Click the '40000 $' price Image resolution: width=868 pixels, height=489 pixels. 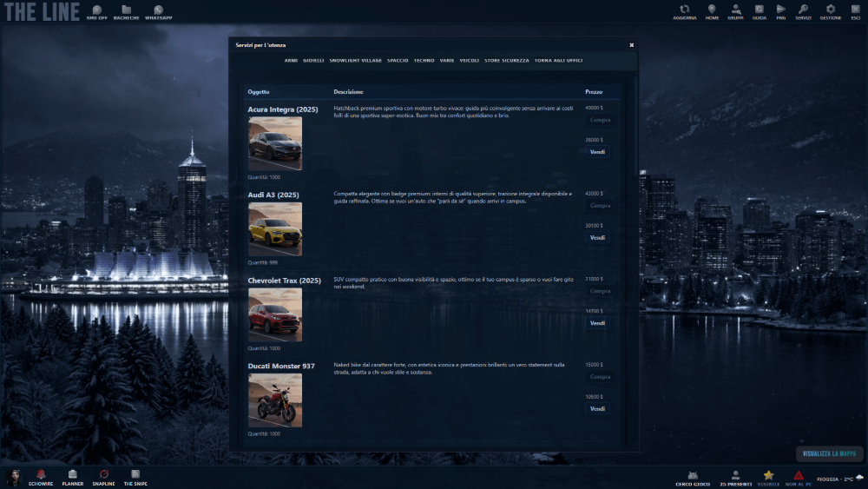click(x=594, y=108)
